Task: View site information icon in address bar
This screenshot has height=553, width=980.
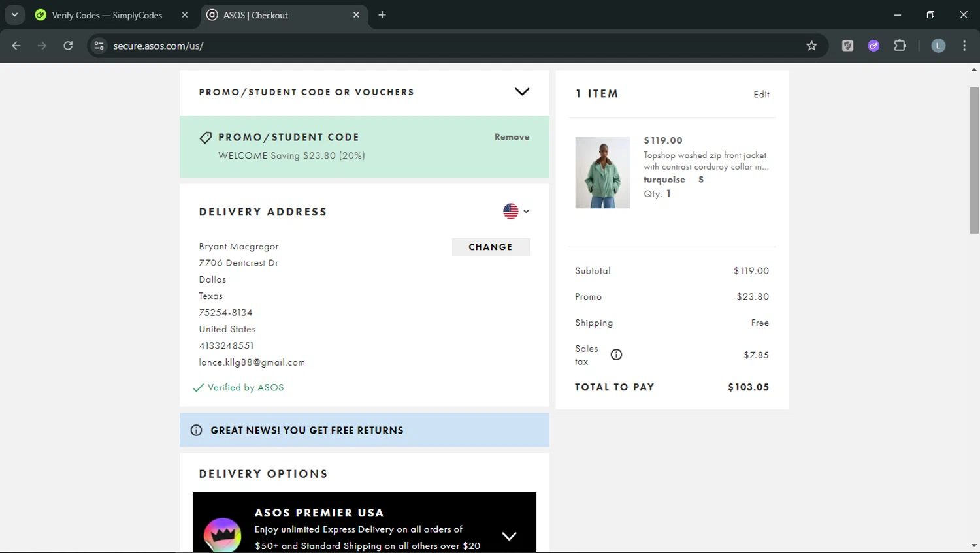Action: (99, 46)
